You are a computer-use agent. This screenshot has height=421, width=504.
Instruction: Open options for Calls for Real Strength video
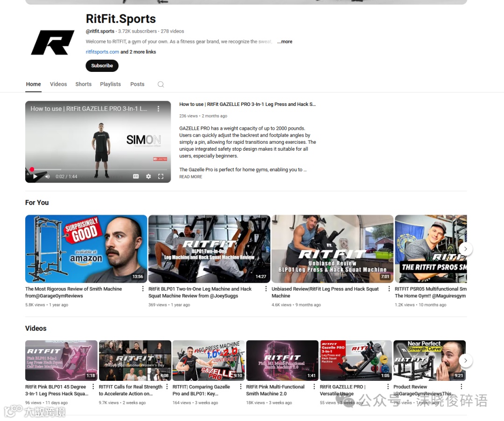pos(167,386)
